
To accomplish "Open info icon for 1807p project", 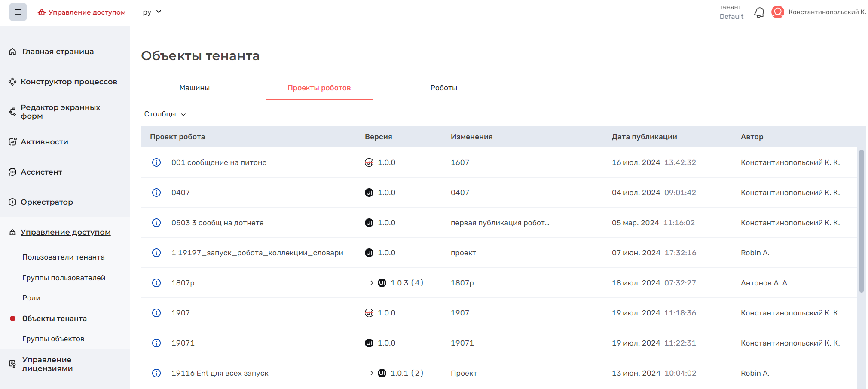I will [x=156, y=283].
